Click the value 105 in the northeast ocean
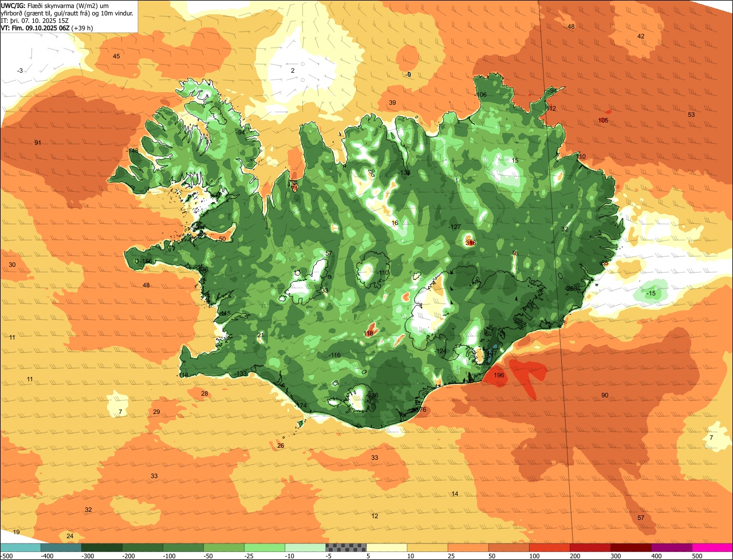Image resolution: width=733 pixels, height=560 pixels. [x=604, y=120]
